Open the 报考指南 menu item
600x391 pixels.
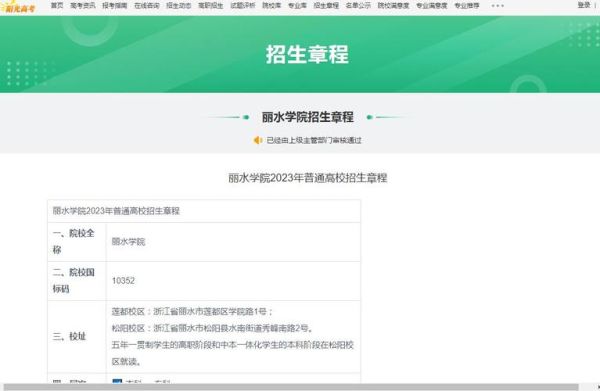[115, 5]
